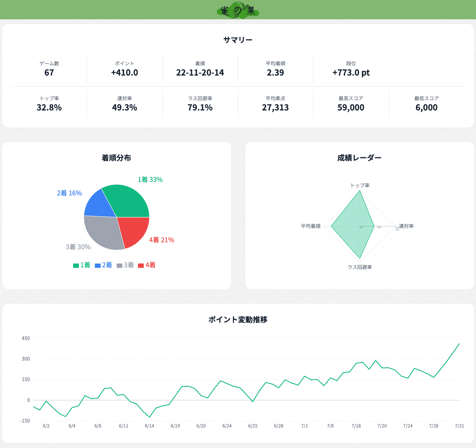Select the blue 2着 pie slice
The height and width of the screenshot is (448, 476).
click(99, 205)
